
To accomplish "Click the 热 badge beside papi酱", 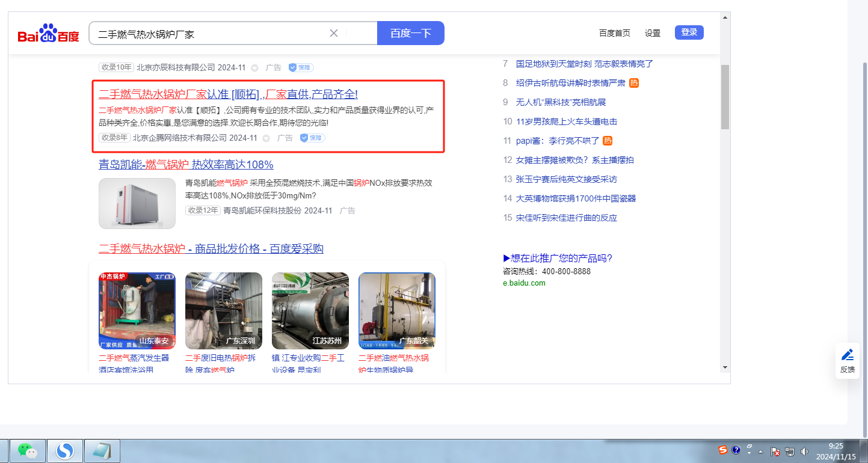I will click(x=608, y=141).
